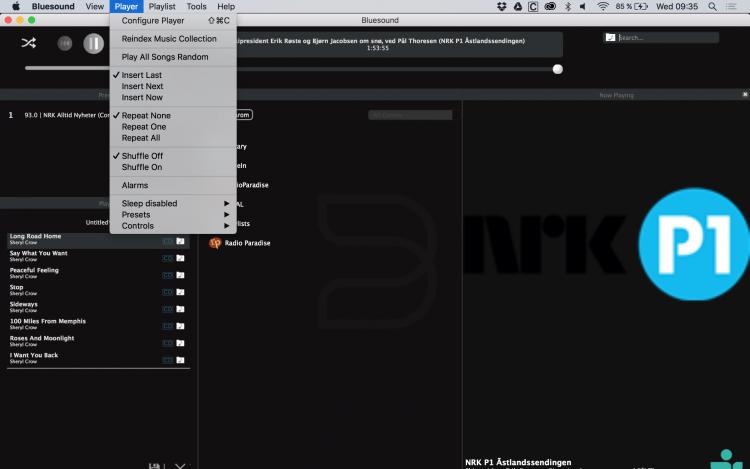Image resolution: width=750 pixels, height=469 pixels.
Task: Open the album icon for I Want You Back
Action: tap(180, 360)
